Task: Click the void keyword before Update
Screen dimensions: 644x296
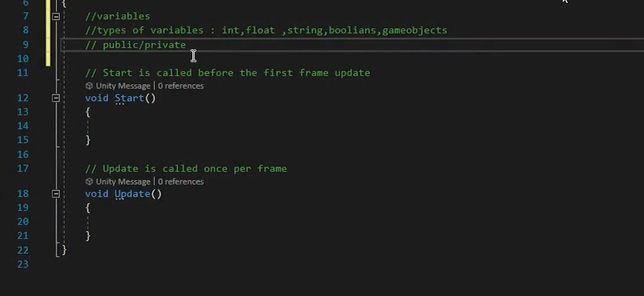Action: pos(97,193)
